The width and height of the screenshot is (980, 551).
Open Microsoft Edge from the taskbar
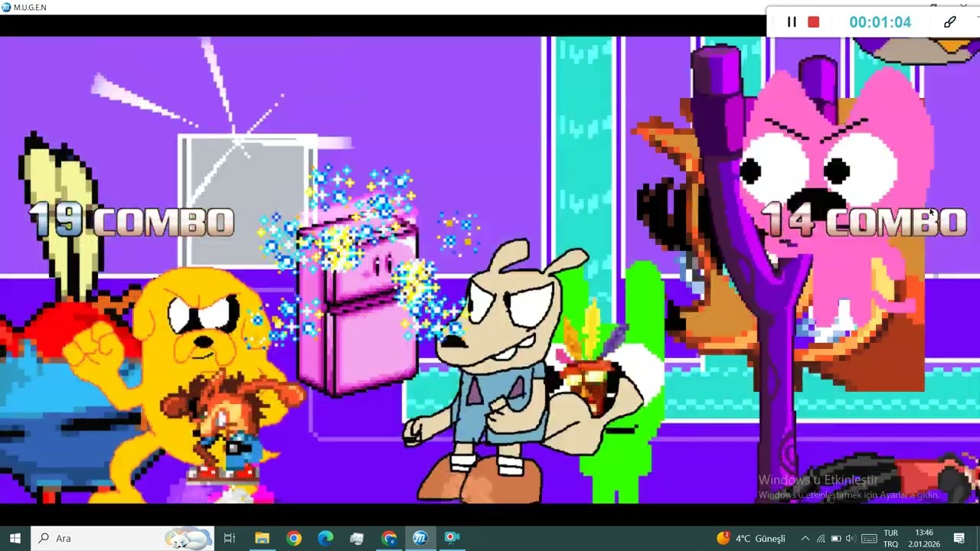pyautogui.click(x=325, y=538)
